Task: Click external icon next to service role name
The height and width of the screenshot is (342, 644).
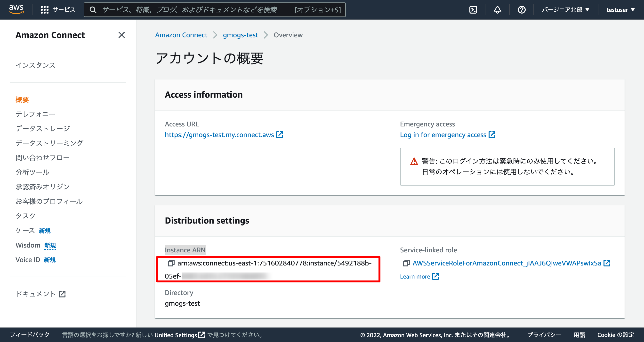Action: point(607,263)
